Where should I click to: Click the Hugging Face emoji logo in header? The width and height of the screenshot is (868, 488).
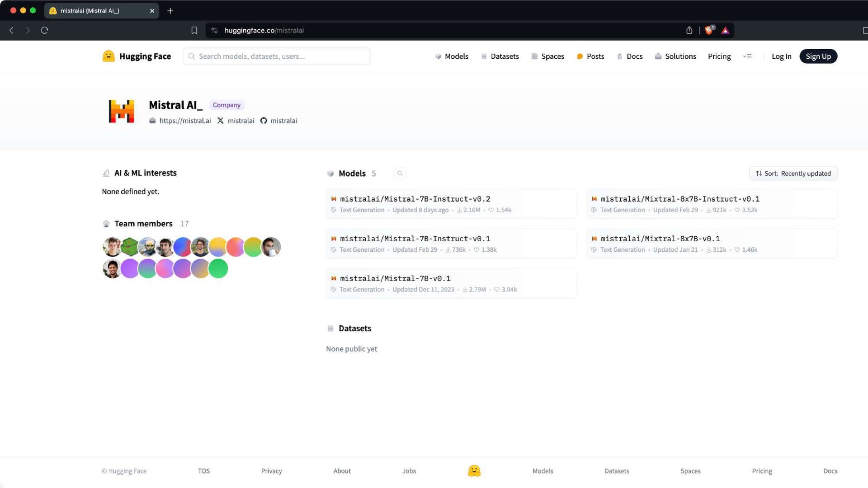(x=108, y=56)
